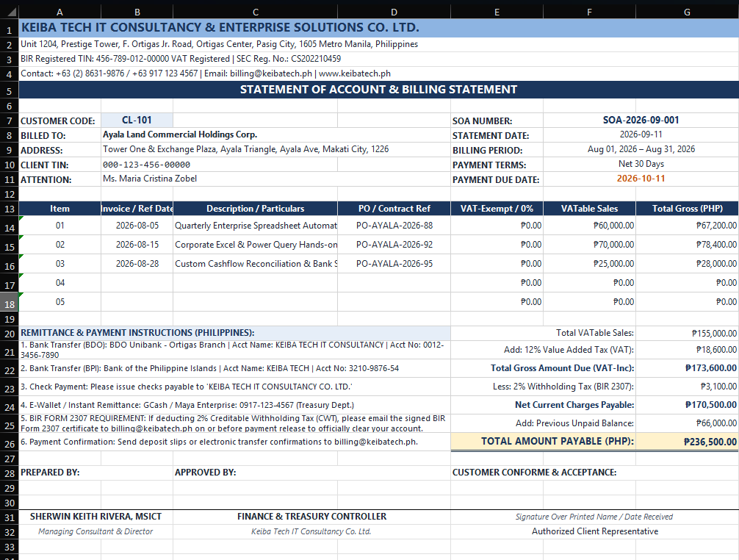
Task: Select invoice date 2026-08-05
Action: click(137, 226)
